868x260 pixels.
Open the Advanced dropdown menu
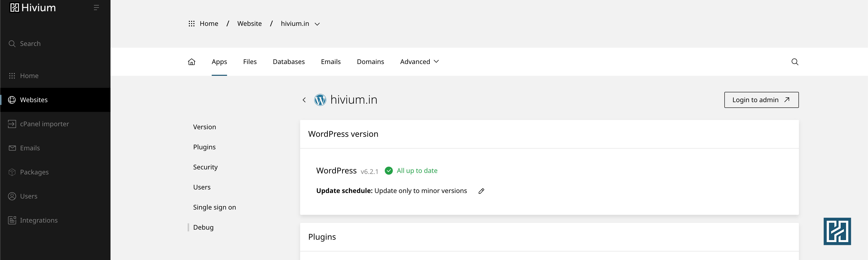[x=419, y=62]
